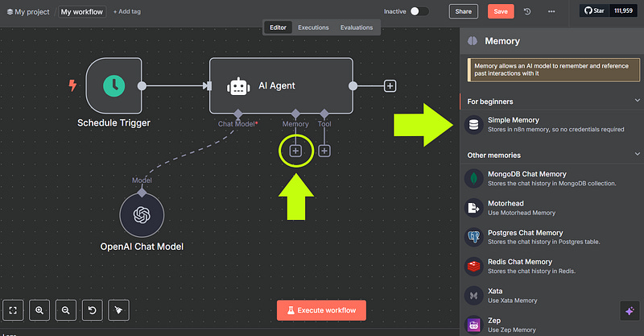Click the Schedule Trigger output connector dot

(x=142, y=86)
